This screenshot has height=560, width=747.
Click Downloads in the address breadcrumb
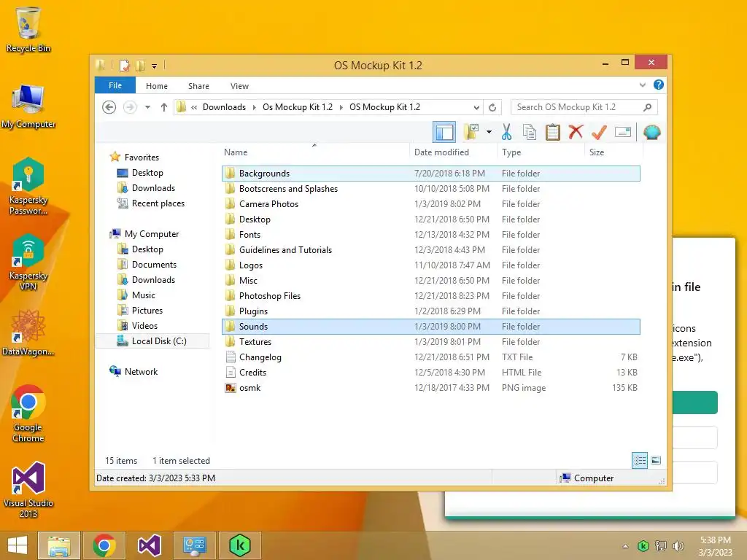[x=225, y=107]
